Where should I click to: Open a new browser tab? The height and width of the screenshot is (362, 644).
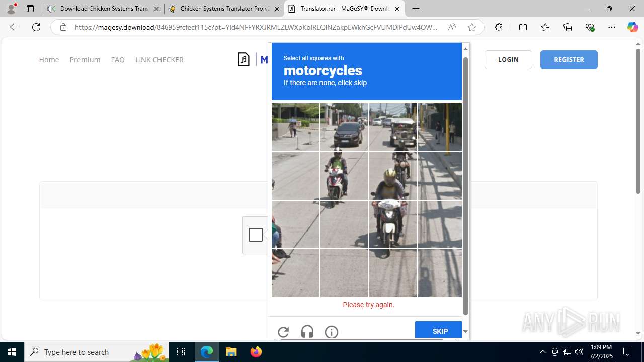pos(416,9)
